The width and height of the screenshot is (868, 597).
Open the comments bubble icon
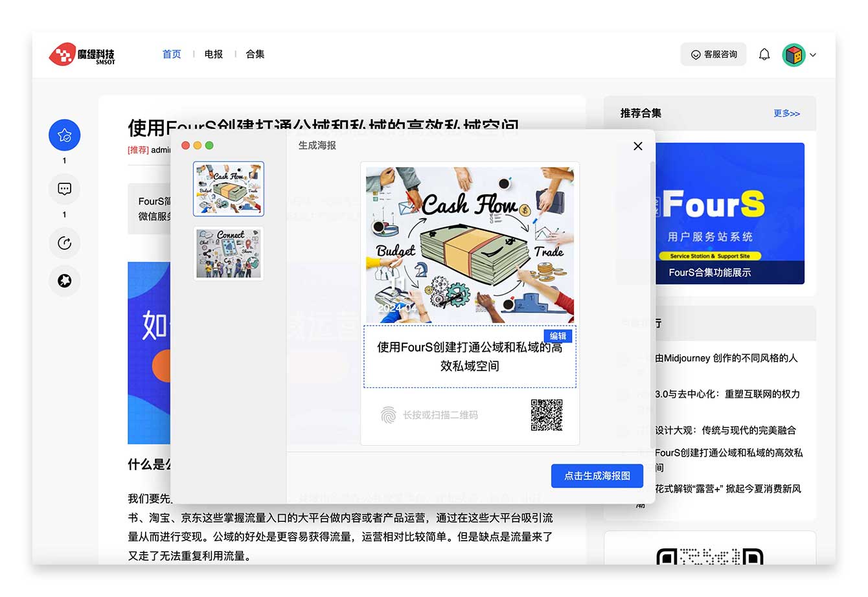(x=65, y=189)
